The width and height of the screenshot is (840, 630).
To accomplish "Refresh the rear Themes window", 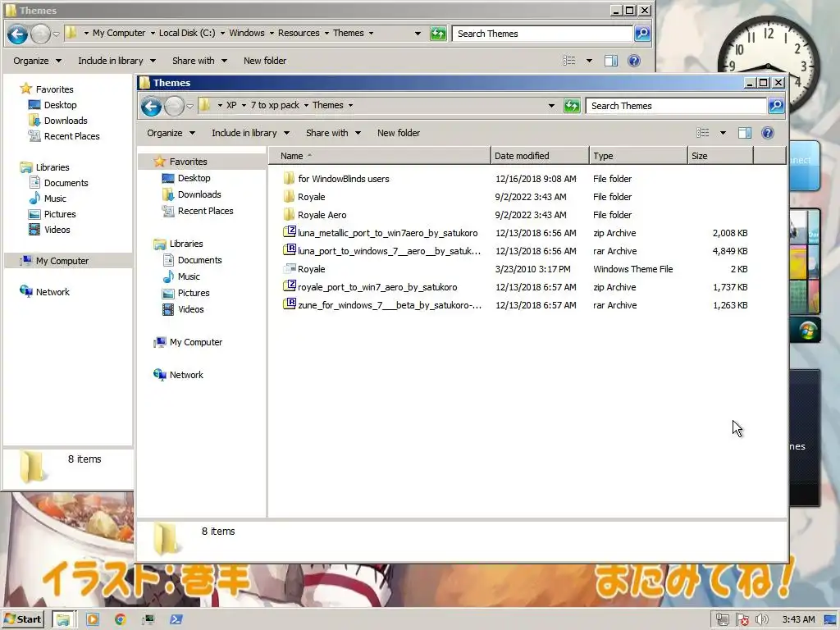I will (438, 34).
